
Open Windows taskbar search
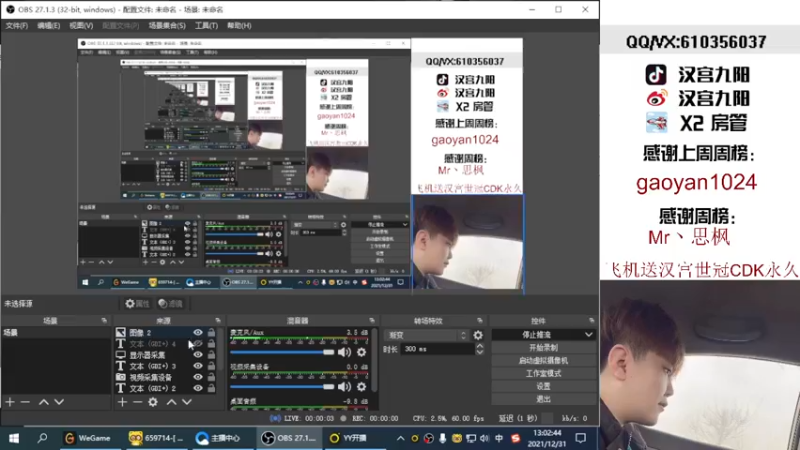tap(42, 438)
